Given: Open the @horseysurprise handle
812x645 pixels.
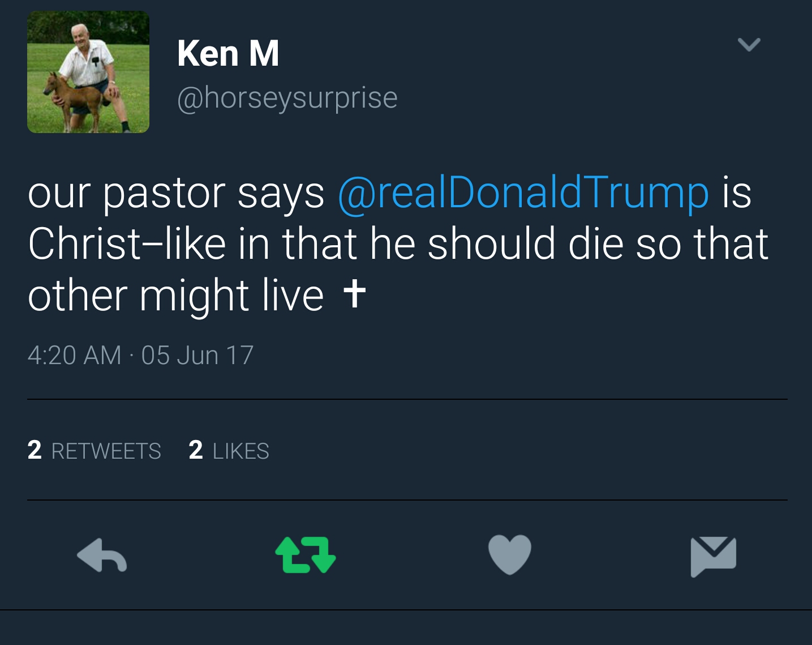Looking at the screenshot, I should coord(287,97).
